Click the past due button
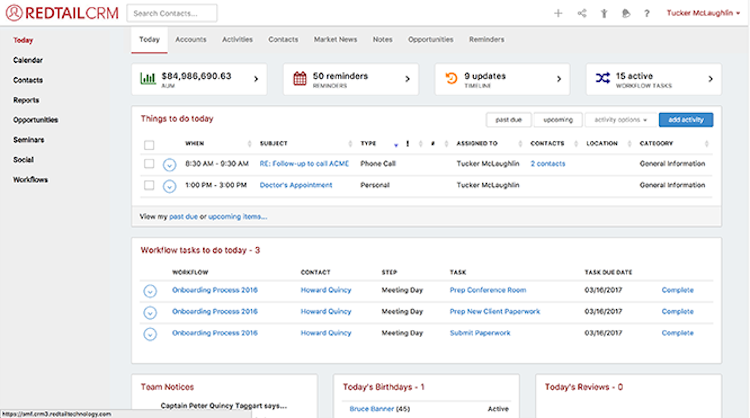This screenshot has width=750, height=418. [x=508, y=120]
